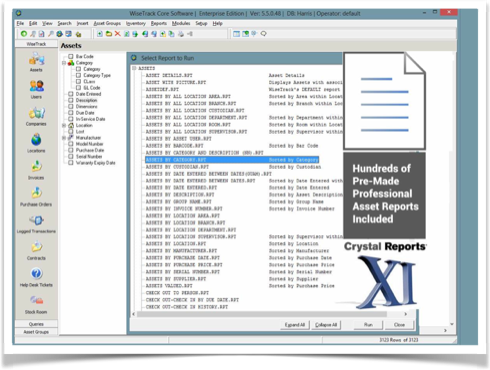Image resolution: width=490 pixels, height=370 pixels.
Task: Tick the Description checkbox
Action: 71,100
